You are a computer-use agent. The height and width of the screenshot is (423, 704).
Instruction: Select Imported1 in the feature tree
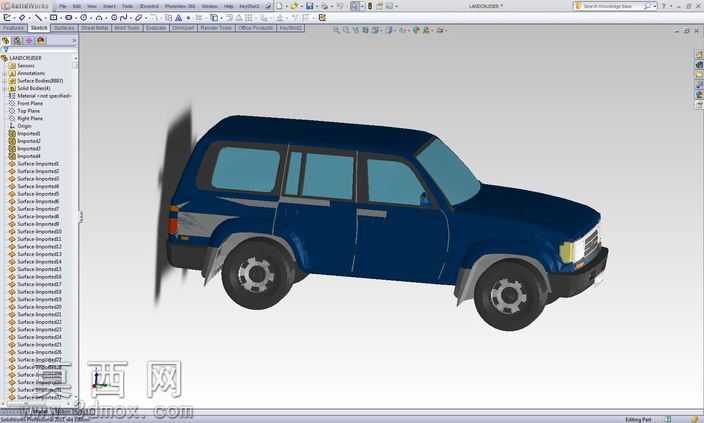coord(29,134)
